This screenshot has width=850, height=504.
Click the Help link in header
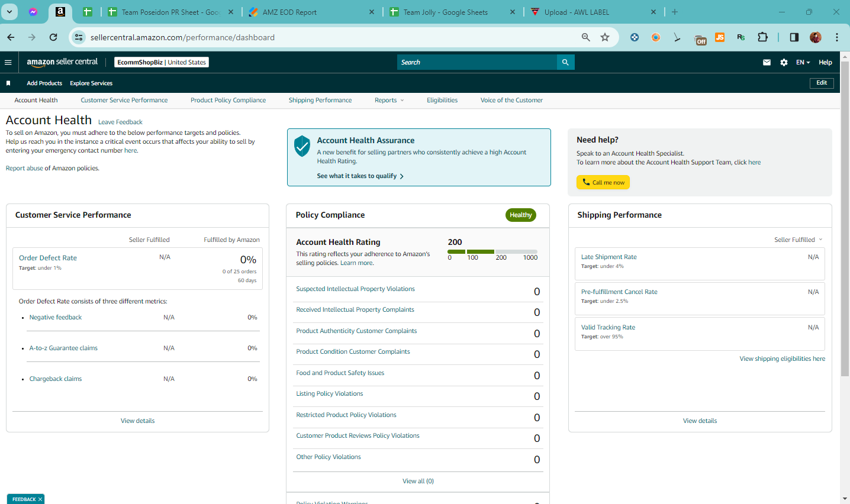[825, 62]
